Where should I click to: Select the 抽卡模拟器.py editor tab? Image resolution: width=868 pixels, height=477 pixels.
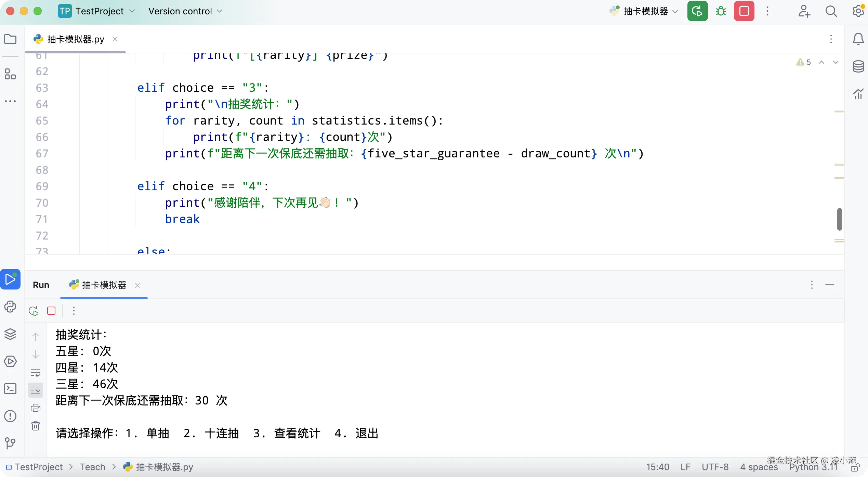tap(75, 39)
